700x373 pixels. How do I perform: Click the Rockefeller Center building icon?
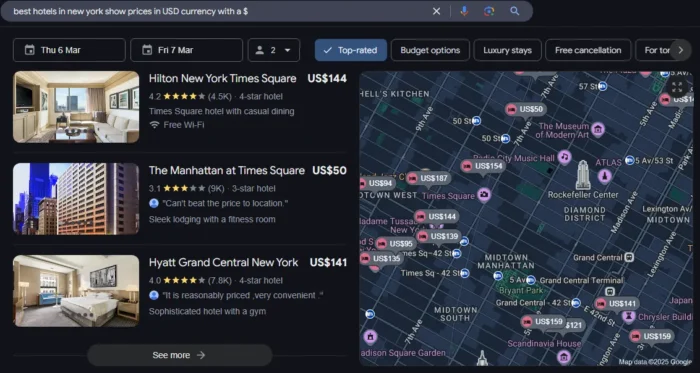[x=583, y=175]
